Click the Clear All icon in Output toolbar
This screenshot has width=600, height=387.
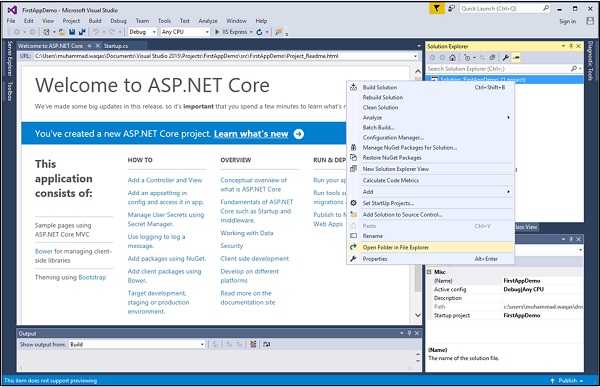click(253, 345)
